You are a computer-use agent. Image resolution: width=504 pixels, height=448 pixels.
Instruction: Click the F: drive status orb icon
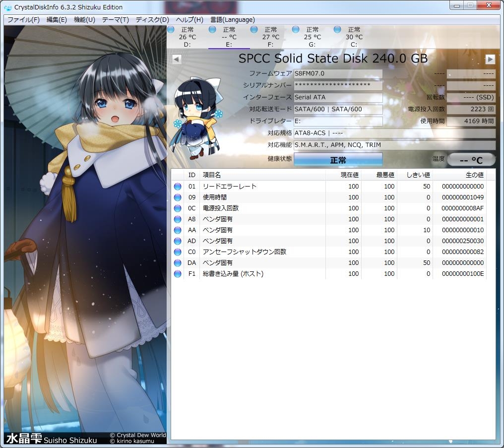254,30
